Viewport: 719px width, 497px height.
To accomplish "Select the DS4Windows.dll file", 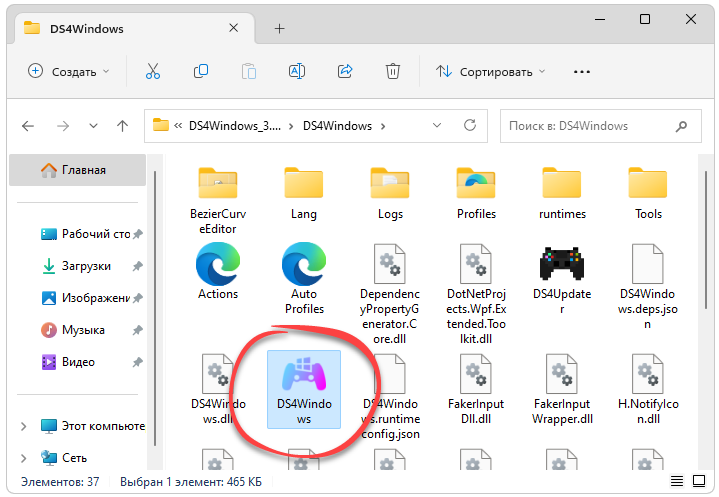I will point(218,389).
